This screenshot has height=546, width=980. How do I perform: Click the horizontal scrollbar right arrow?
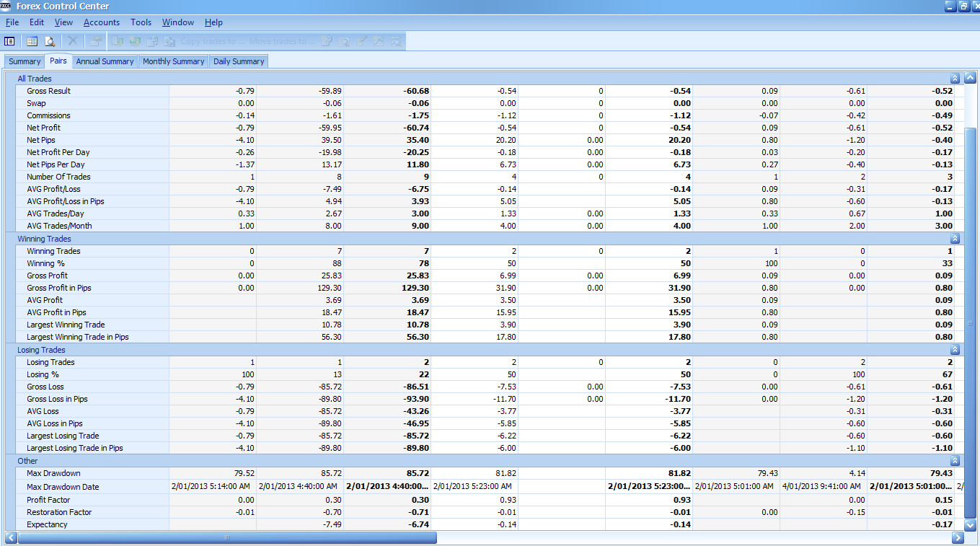[x=958, y=537]
